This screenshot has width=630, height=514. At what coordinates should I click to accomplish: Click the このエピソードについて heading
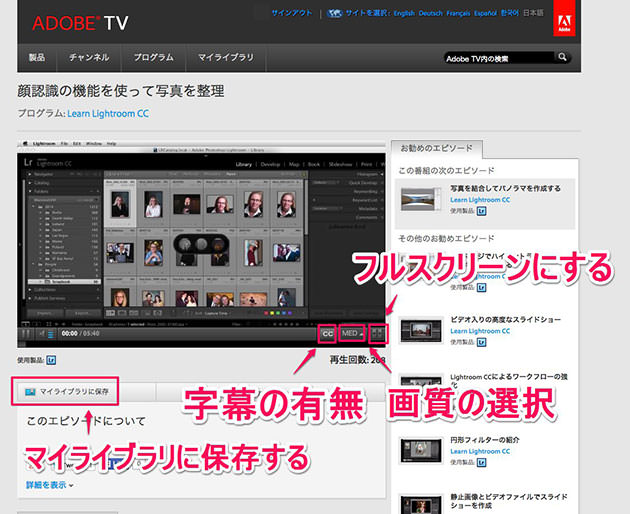[86, 421]
